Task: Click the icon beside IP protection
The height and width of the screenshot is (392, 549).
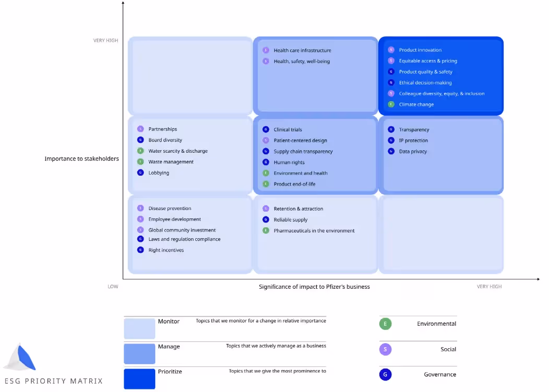Action: (391, 140)
